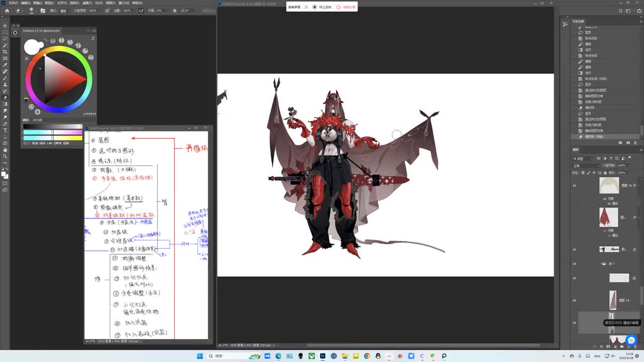644x362 pixels.
Task: Open the File menu
Action: (x=13, y=3)
